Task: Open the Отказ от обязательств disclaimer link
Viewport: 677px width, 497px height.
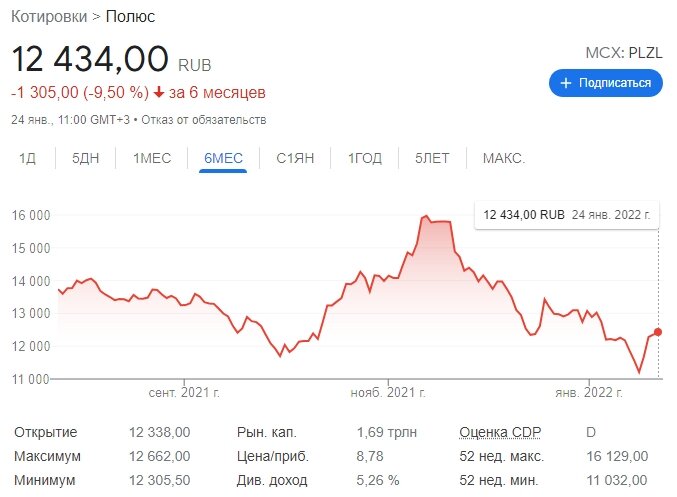Action: coord(204,120)
